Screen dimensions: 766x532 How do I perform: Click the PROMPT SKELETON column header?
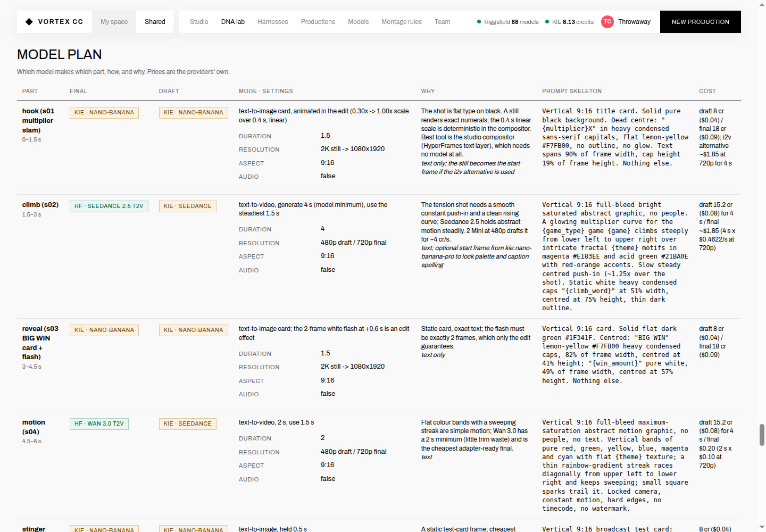click(572, 91)
